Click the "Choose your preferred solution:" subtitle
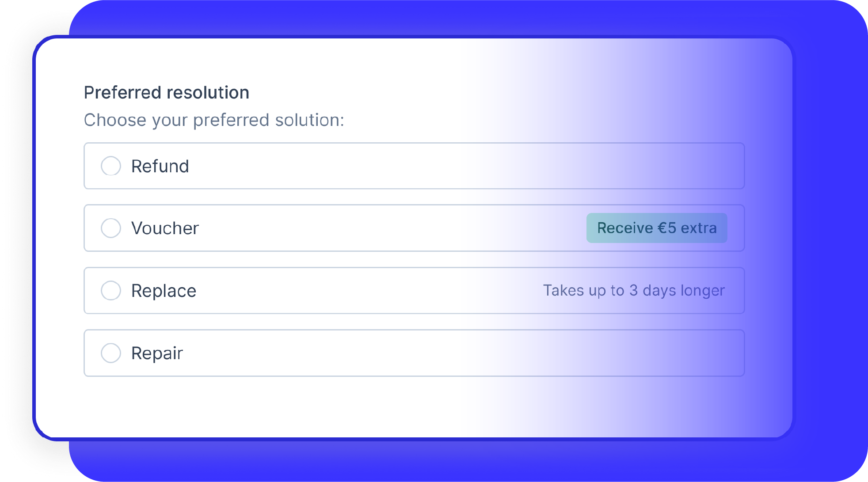The image size is (868, 482). point(214,120)
